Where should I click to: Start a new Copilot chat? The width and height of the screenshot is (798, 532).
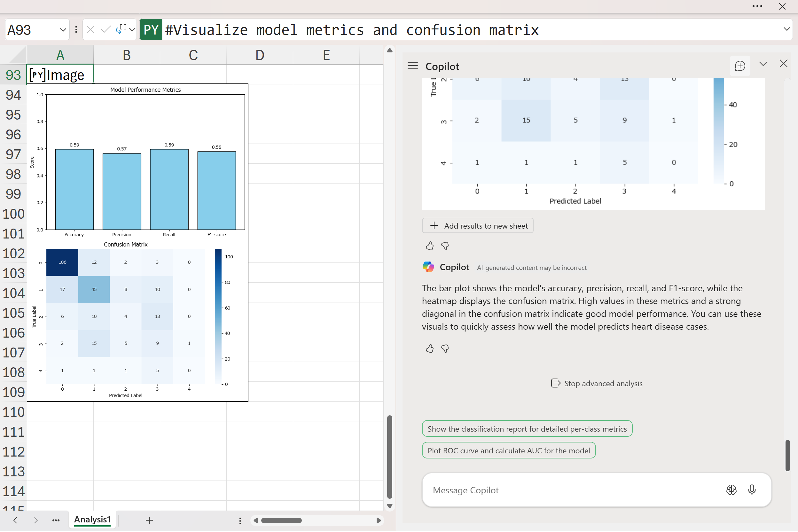tap(739, 66)
